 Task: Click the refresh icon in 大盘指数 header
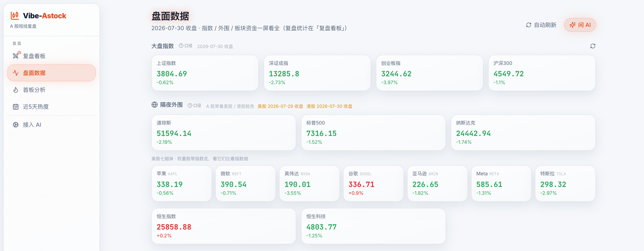[593, 46]
